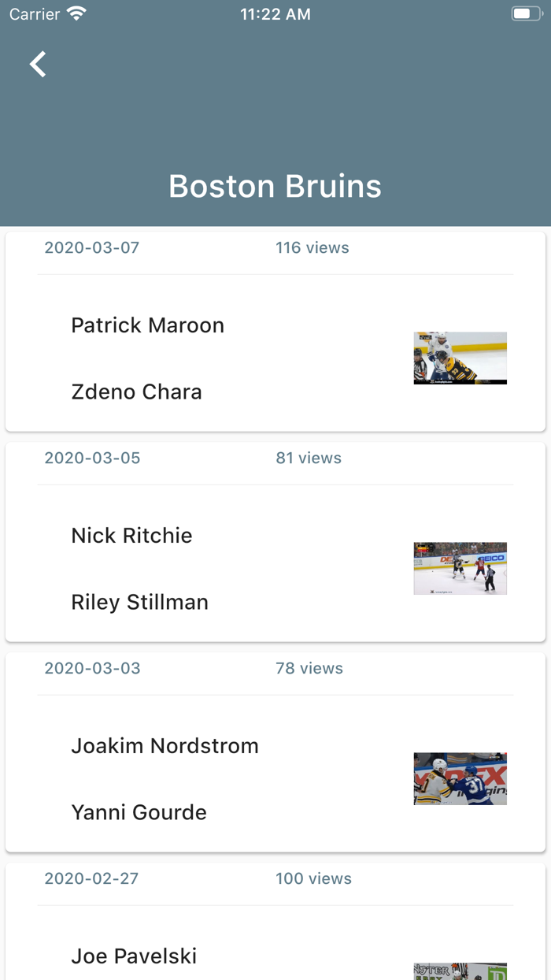Open the Nick Ritchie fight video preview
Image resolution: width=551 pixels, height=980 pixels.
coord(460,568)
